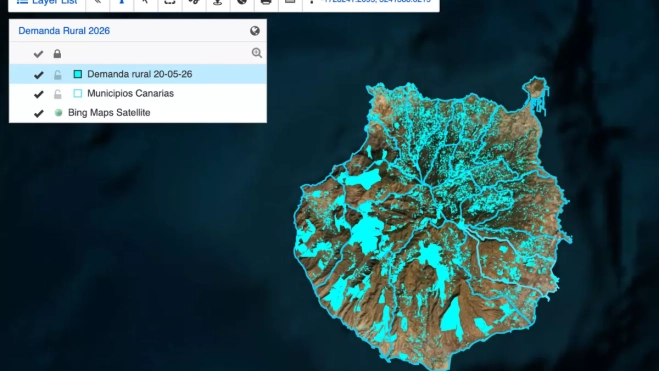Viewport: 659px width, 371px height.
Task: Click the cyan filled swatch of Demanda rural layer
Action: [78, 74]
